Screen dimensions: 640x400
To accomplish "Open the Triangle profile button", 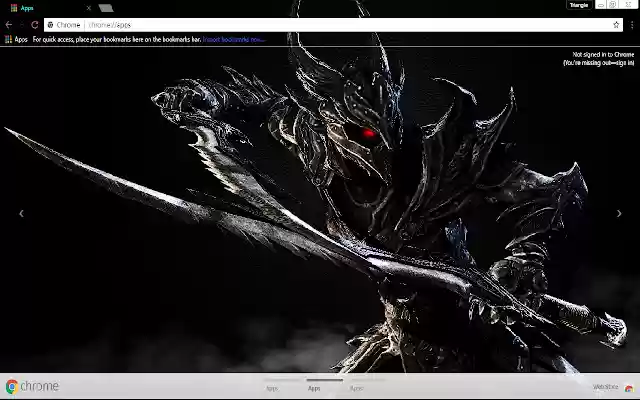I will coord(579,5).
